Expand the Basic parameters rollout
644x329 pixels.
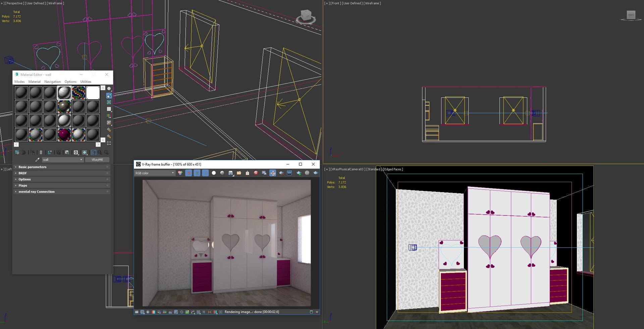[62, 167]
